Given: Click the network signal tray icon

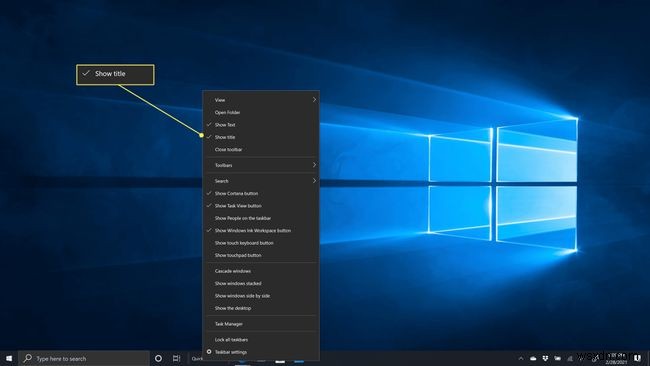Looking at the screenshot, I should 570,359.
